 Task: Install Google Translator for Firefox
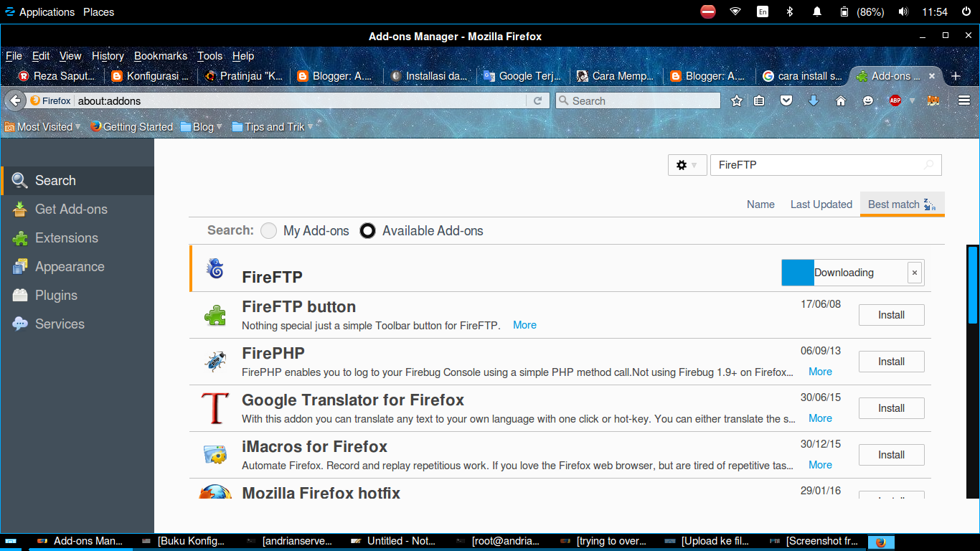click(891, 408)
